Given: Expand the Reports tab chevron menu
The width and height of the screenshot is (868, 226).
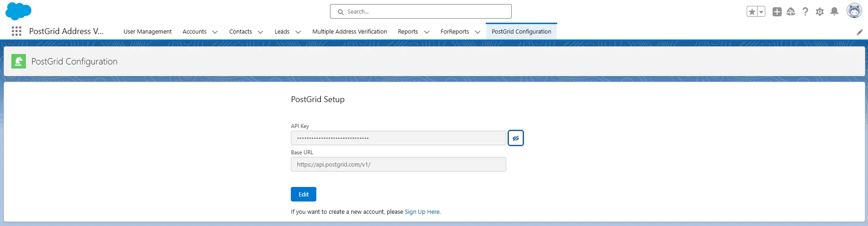Looking at the screenshot, I should pyautogui.click(x=427, y=32).
